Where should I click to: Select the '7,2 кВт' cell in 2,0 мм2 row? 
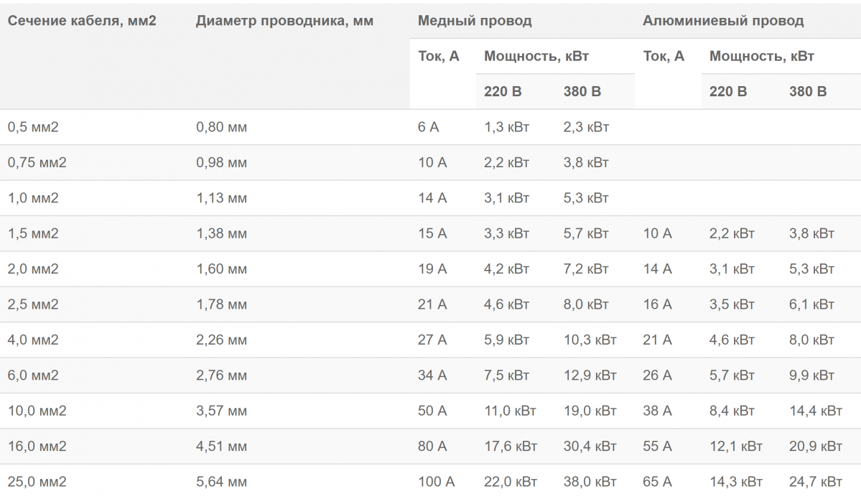[586, 269]
